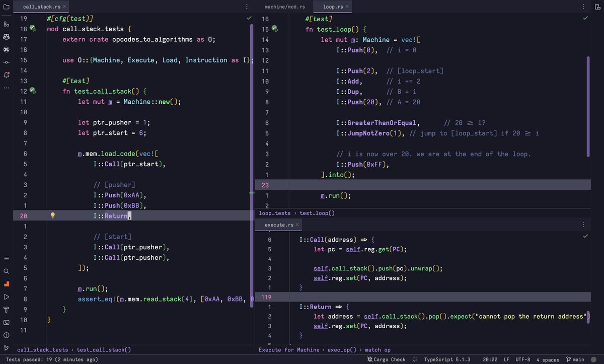Toggle the Cargo Check status bar item
This screenshot has width=604, height=364.
[387, 359]
